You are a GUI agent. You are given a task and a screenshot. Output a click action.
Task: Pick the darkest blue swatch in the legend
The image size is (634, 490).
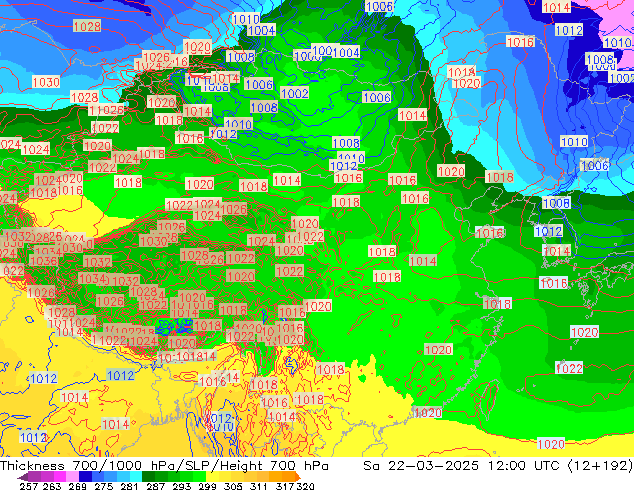pyautogui.click(x=85, y=477)
